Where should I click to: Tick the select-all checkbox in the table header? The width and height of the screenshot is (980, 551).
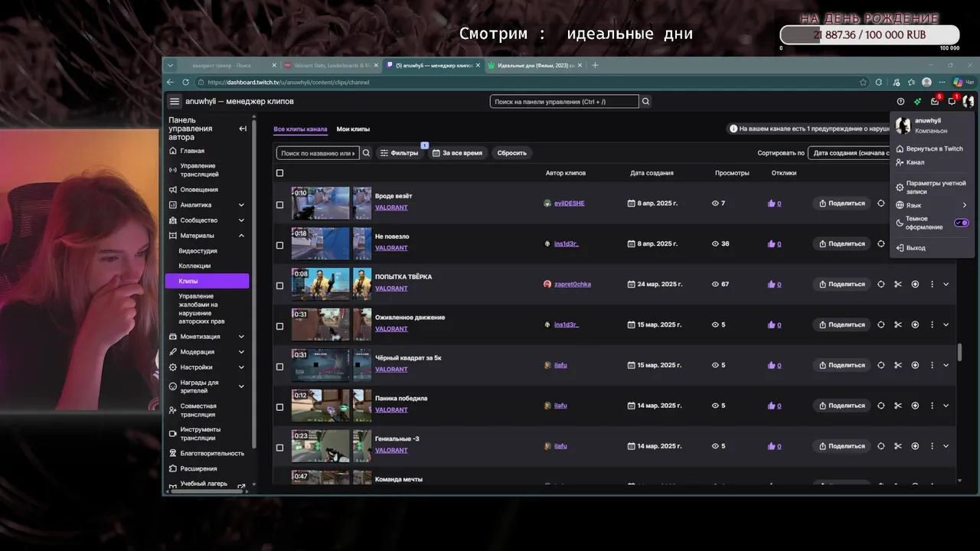pos(279,173)
